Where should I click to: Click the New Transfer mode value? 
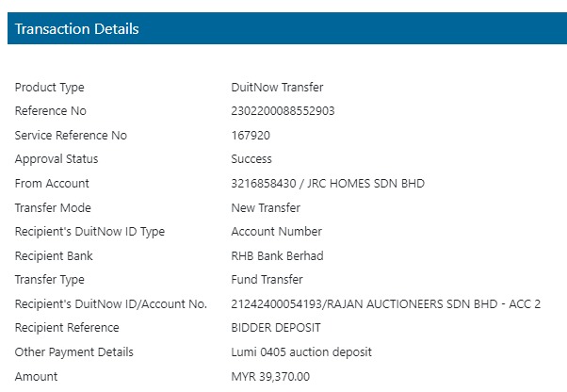point(266,208)
